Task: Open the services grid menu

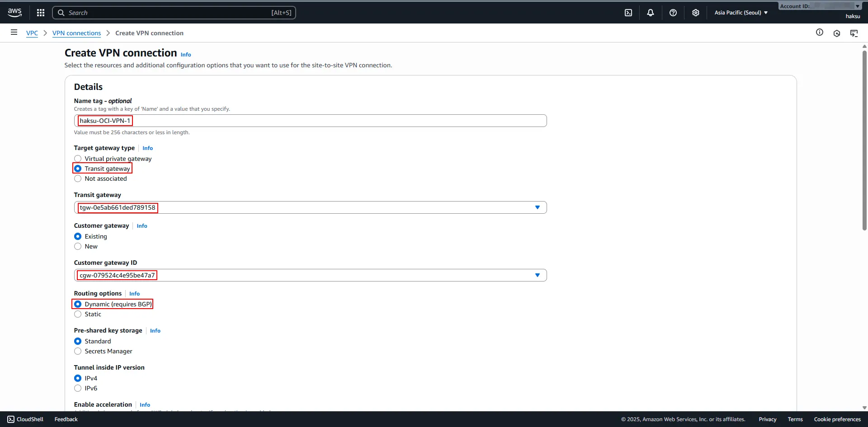Action: (41, 13)
